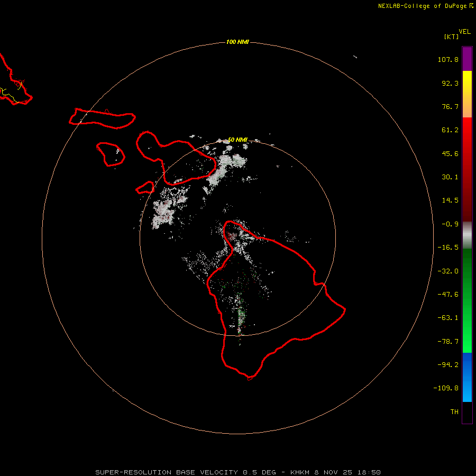Click the 100 NMI range ring label
Image resolution: width=476 pixels, height=476 pixels.
[237, 42]
